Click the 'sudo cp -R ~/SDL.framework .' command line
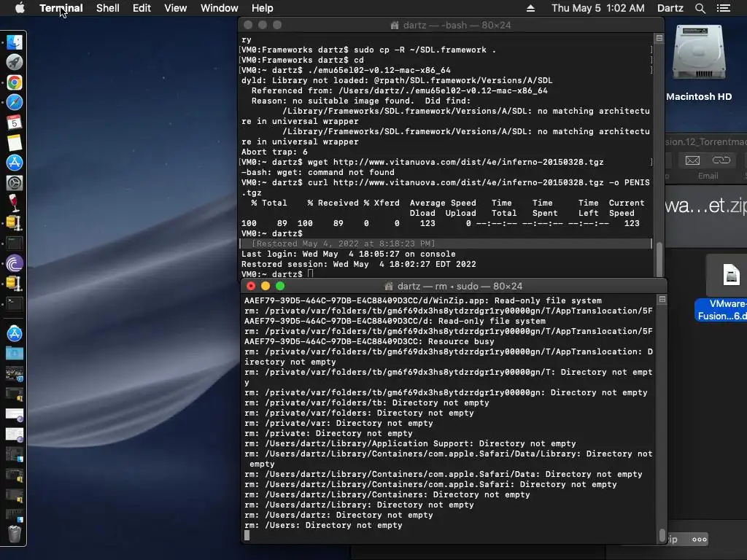The height and width of the screenshot is (560, 747). click(x=368, y=50)
